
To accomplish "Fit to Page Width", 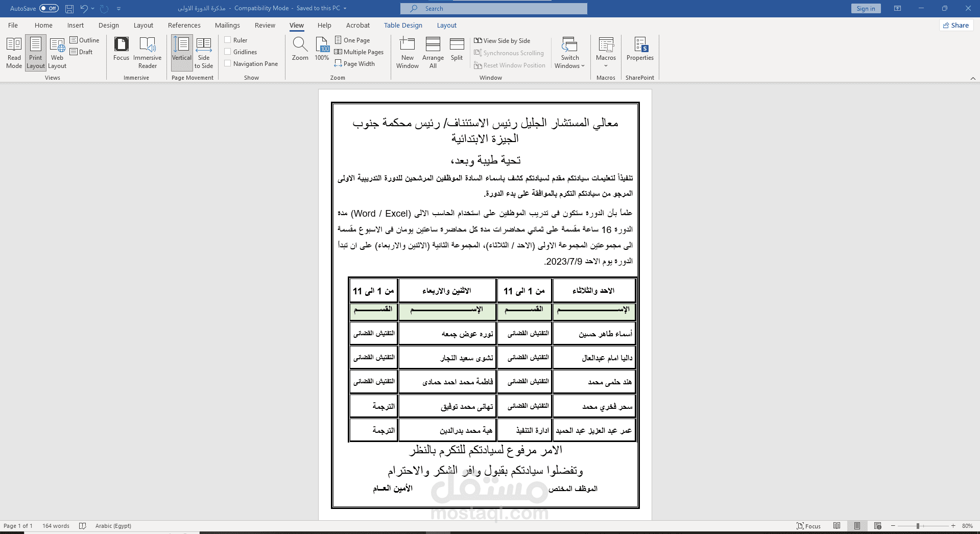I will coord(355,63).
